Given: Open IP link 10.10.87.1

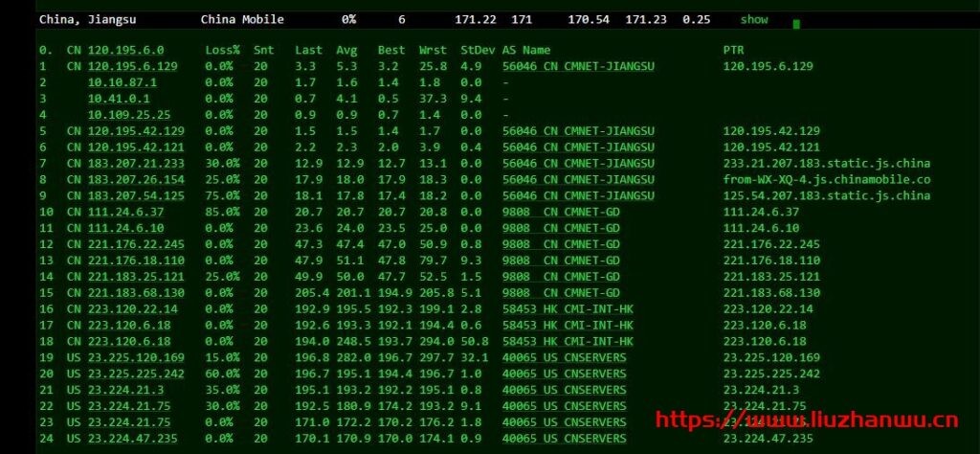Looking at the screenshot, I should [x=122, y=82].
